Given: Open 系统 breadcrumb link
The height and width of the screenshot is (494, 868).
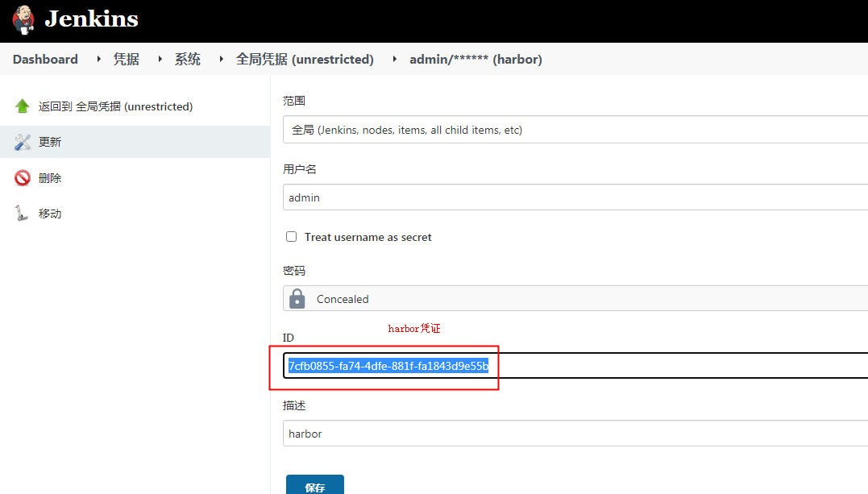Looking at the screenshot, I should [188, 60].
